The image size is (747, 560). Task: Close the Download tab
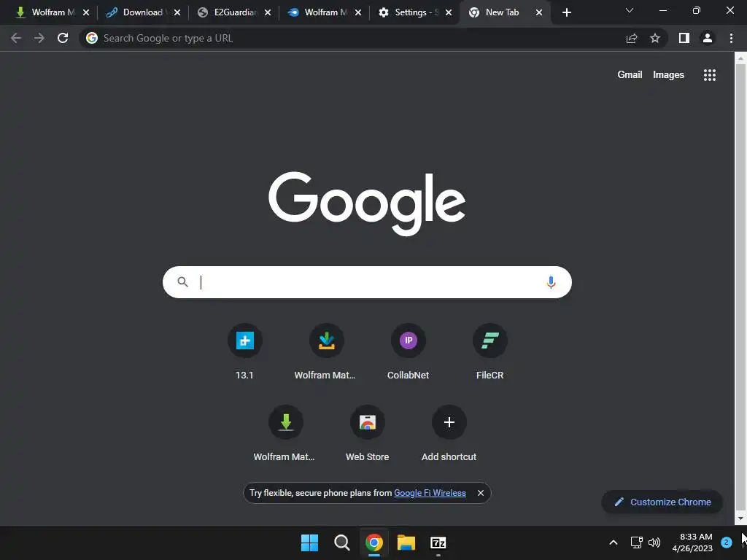coord(177,13)
